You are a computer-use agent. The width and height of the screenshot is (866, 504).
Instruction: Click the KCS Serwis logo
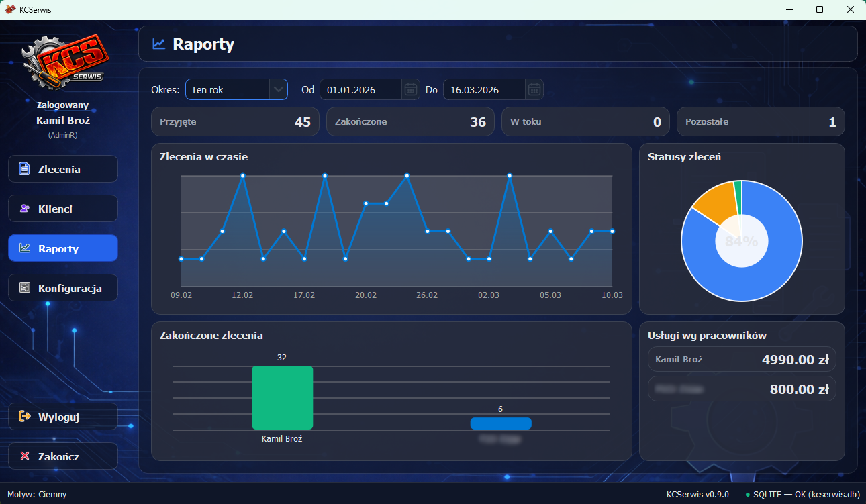[62, 63]
